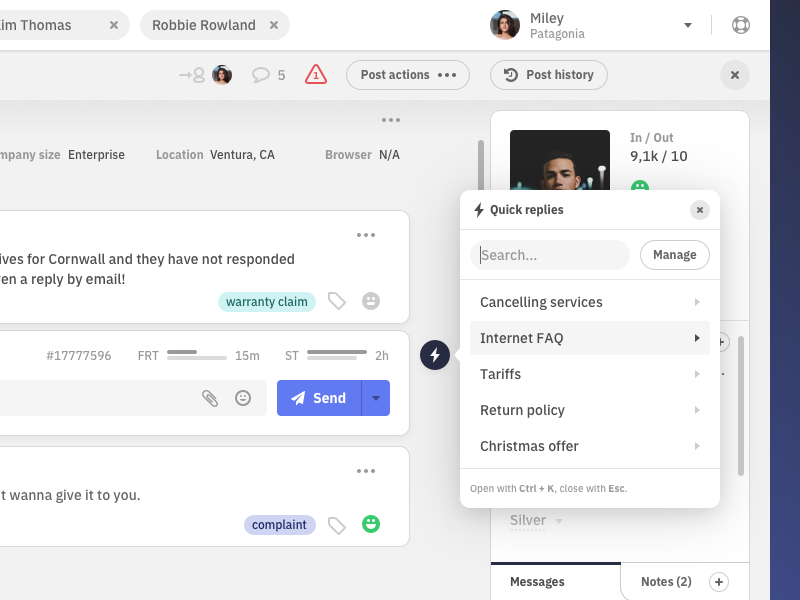Open the comments bubble icon showing 5
Image resolution: width=800 pixels, height=600 pixels.
point(262,74)
